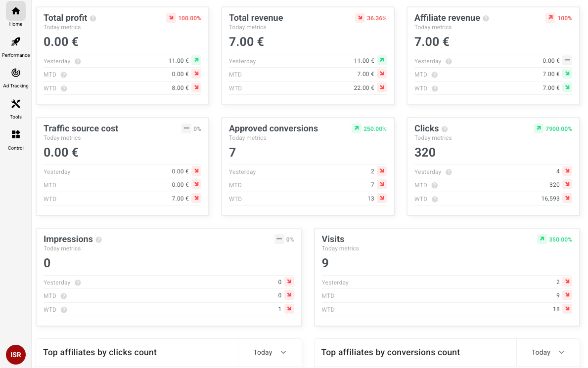This screenshot has width=588, height=368.
Task: Open the Ad Tracking target icon
Action: 16,73
